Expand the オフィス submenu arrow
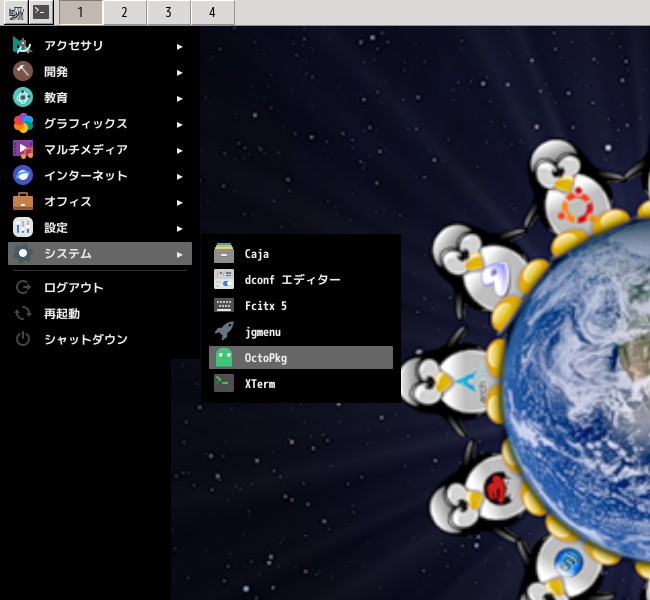650x600 pixels. (x=179, y=203)
